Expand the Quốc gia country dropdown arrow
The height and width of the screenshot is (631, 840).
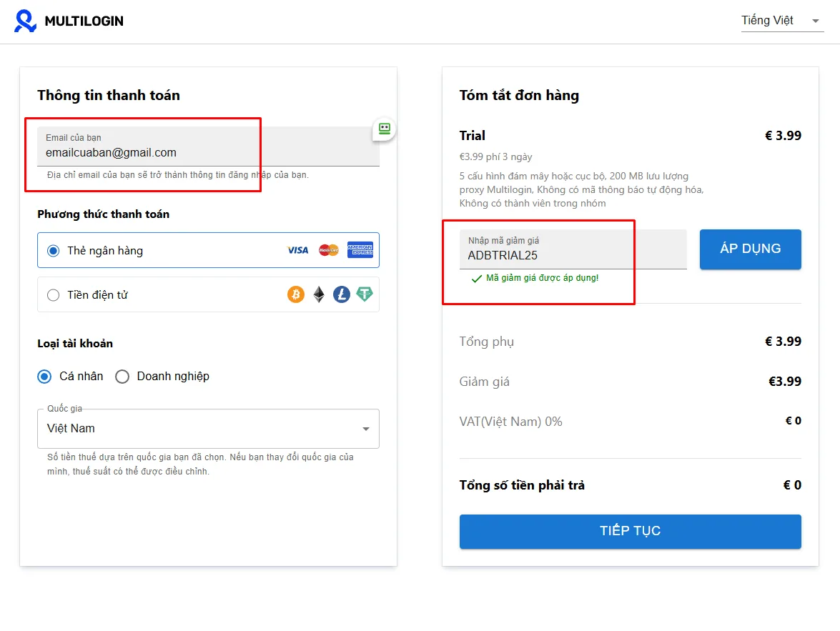click(366, 429)
